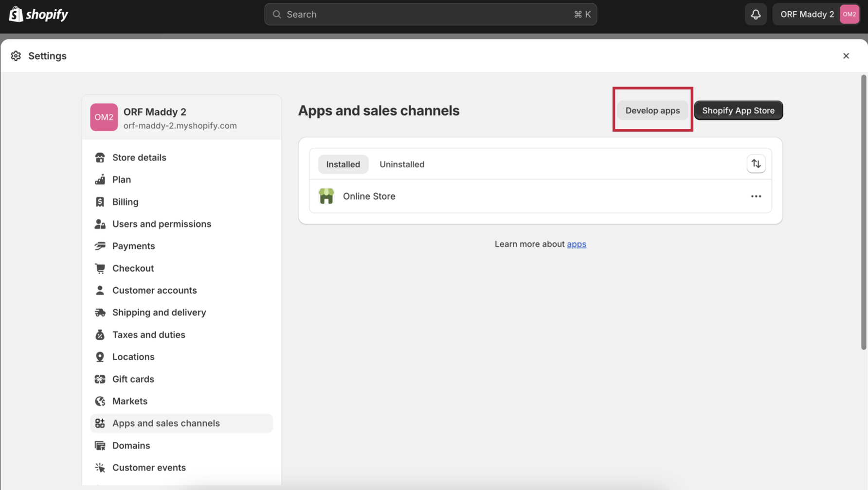Click the sort apps arrows button
868x490 pixels.
[x=756, y=164]
